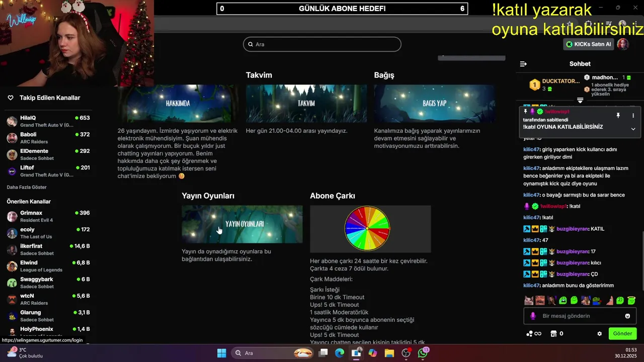Open WhatsApp from the taskbar
644x362 pixels.
tap(423, 353)
